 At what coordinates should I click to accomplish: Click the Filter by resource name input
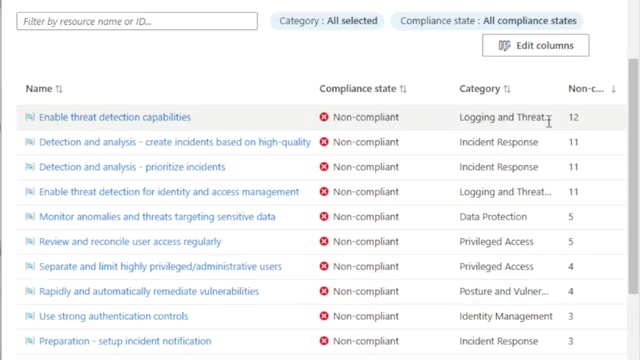(137, 21)
